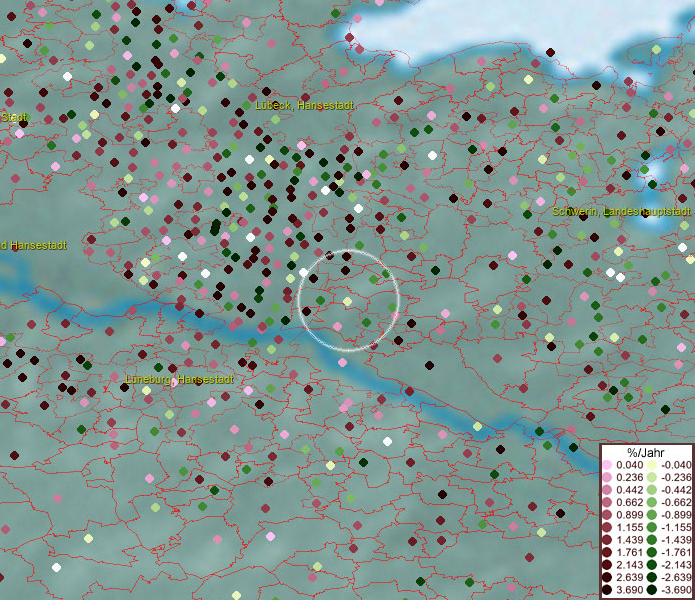The width and height of the screenshot is (695, 600).
Task: Click the legend value '-2.143'
Action: (676, 565)
